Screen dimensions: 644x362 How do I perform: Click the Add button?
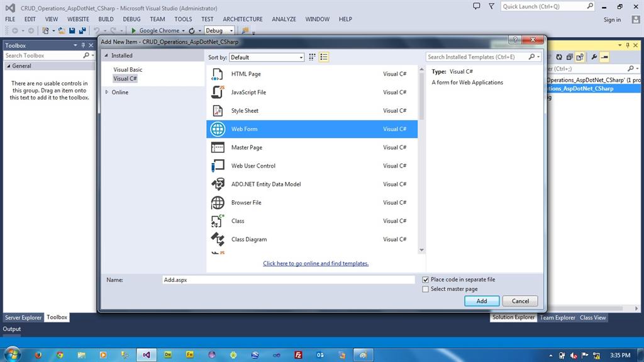tap(482, 301)
